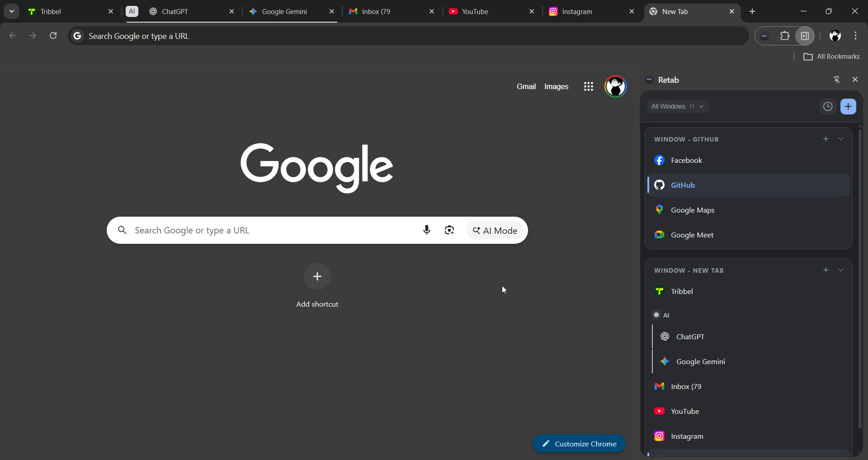
Task: Select the AI group radio indicator
Action: tap(656, 315)
